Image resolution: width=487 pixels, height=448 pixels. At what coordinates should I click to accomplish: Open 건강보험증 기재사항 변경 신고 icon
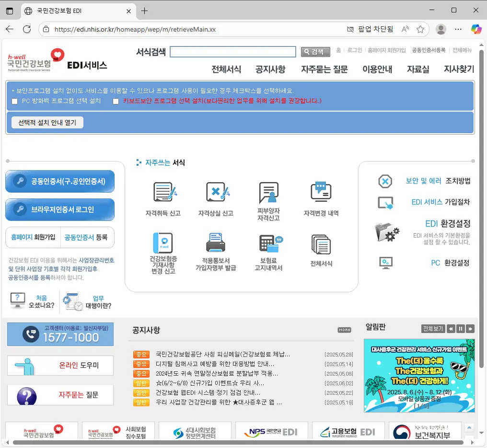(163, 243)
